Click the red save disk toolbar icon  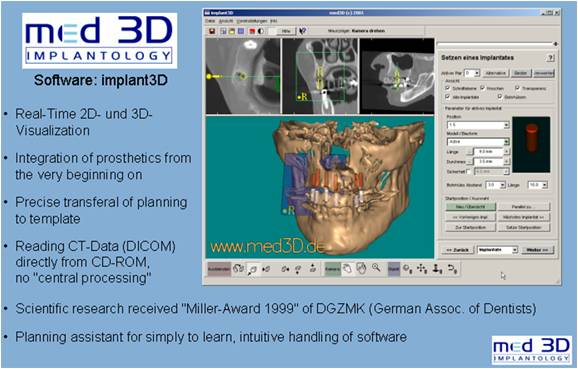[x=212, y=31]
